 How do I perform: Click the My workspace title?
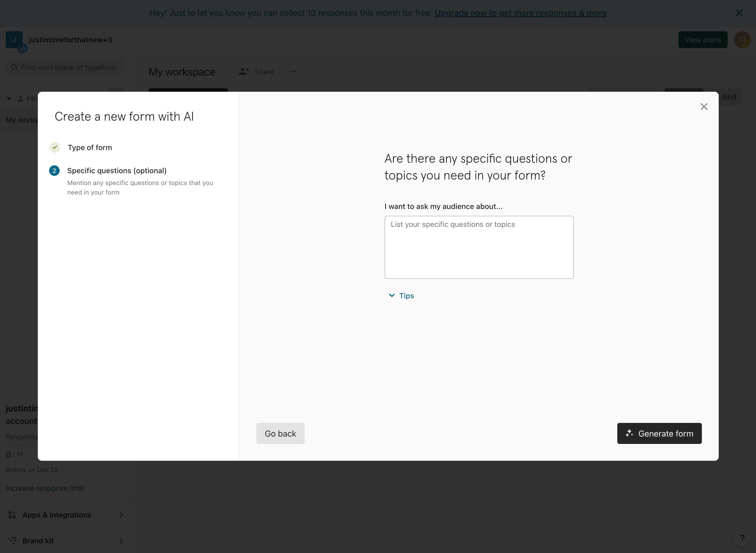(182, 72)
